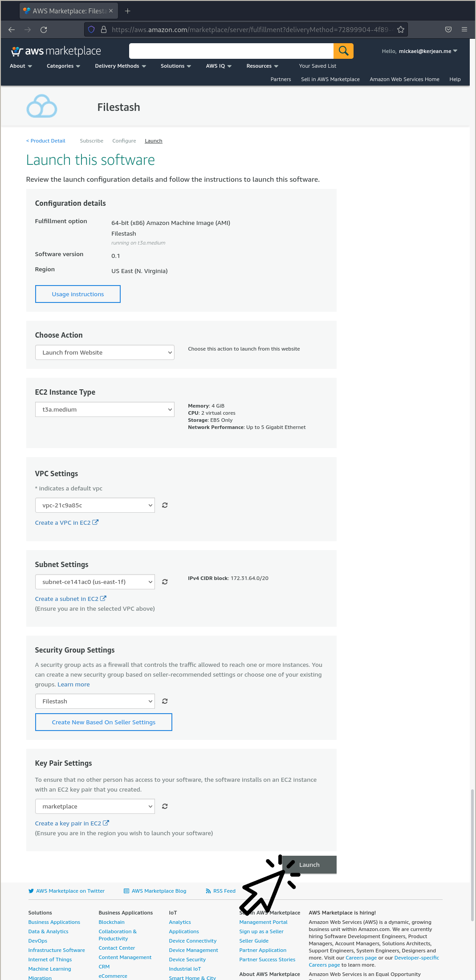Expand the Solutions menu
Screen dimensions: 476x980
pyautogui.click(x=176, y=66)
